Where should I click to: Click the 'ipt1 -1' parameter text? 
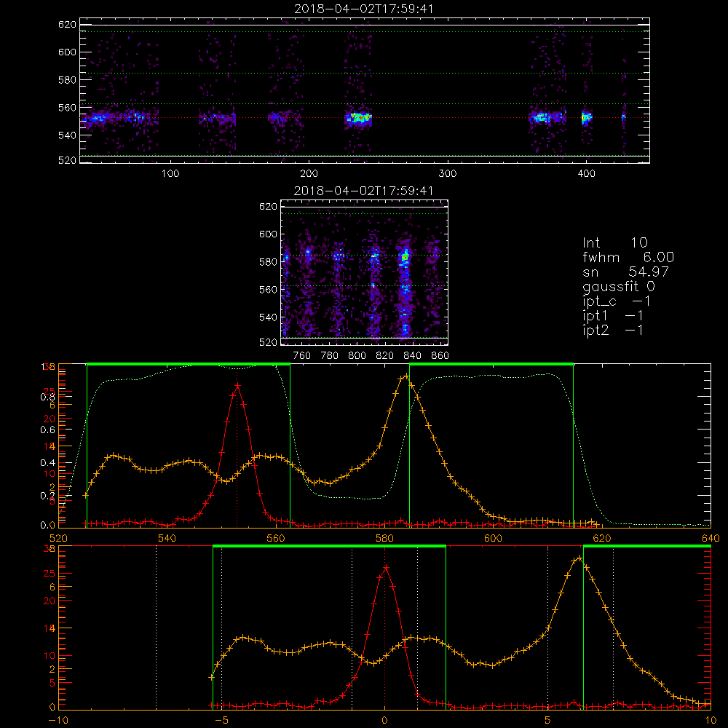tap(613, 316)
